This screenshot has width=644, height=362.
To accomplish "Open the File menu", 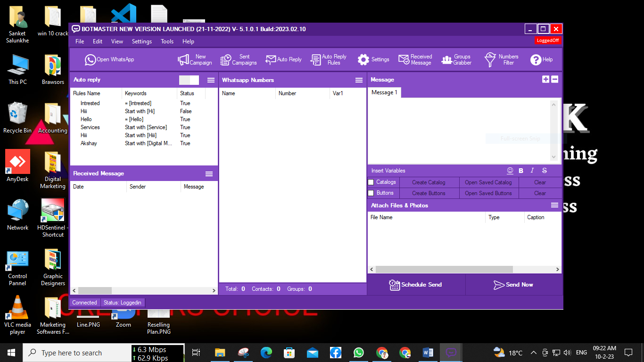I will click(80, 41).
